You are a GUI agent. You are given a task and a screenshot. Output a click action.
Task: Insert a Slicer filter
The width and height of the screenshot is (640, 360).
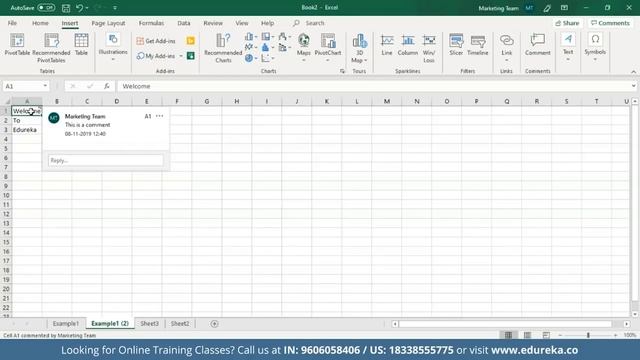(456, 45)
